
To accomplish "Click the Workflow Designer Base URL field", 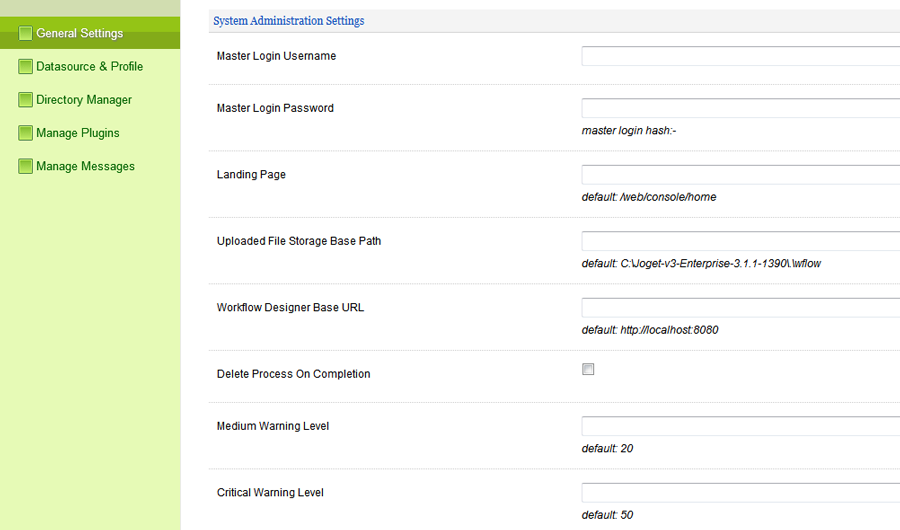I will click(740, 307).
